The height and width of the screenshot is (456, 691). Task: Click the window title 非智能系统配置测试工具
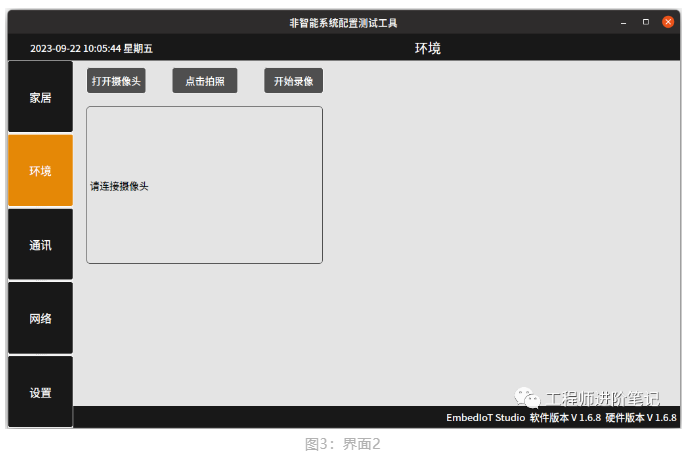pos(343,23)
